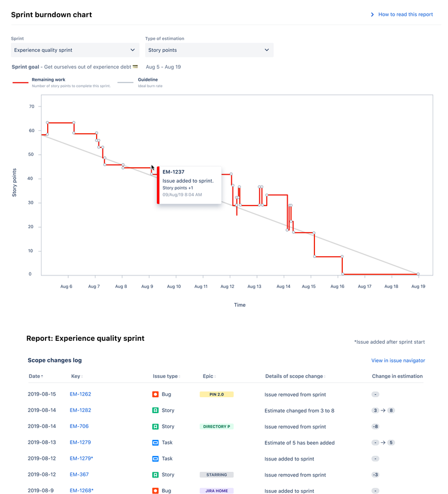
Task: Click the Aug 16 axis label
Action: pyautogui.click(x=337, y=286)
